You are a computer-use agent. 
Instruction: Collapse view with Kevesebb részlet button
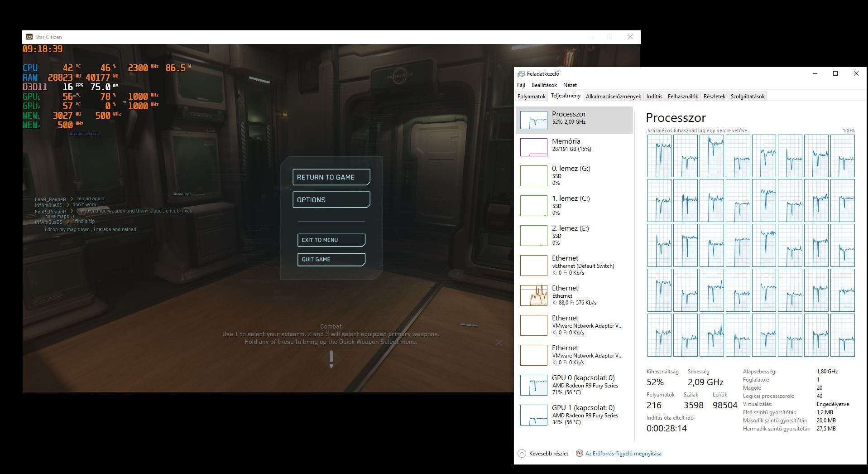point(543,453)
